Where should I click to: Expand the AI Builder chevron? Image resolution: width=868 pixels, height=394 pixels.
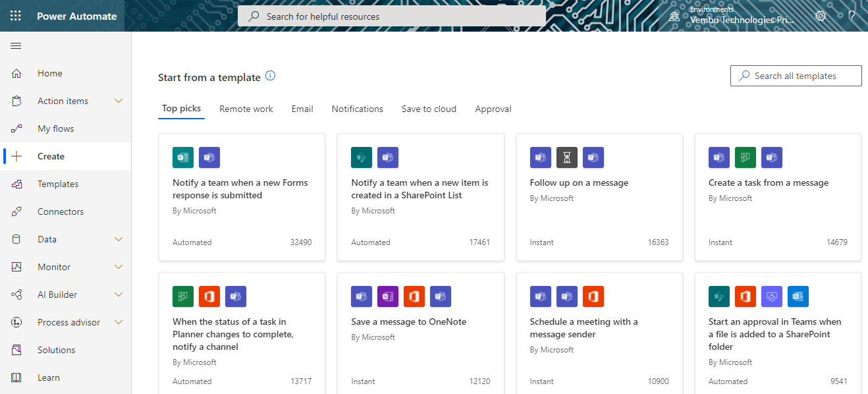119,295
